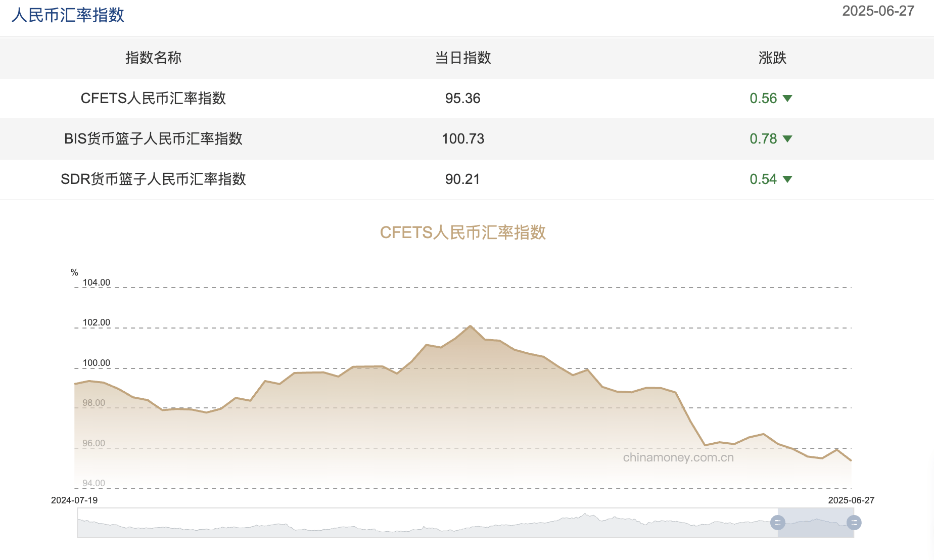
Task: Select the CFETS人民币汇率指数 table row name
Action: [x=153, y=98]
